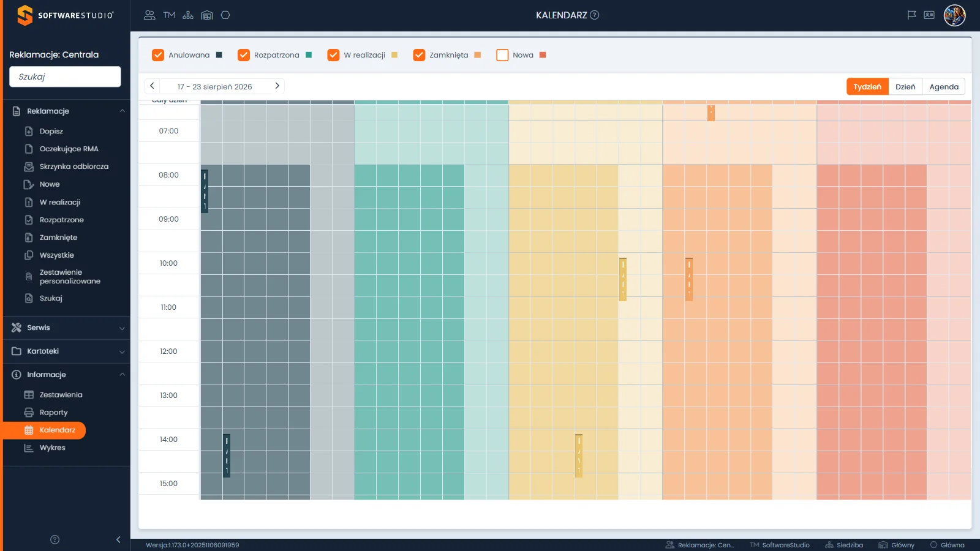Click the warehouse icon in top bar
The height and width of the screenshot is (551, 980).
click(207, 15)
